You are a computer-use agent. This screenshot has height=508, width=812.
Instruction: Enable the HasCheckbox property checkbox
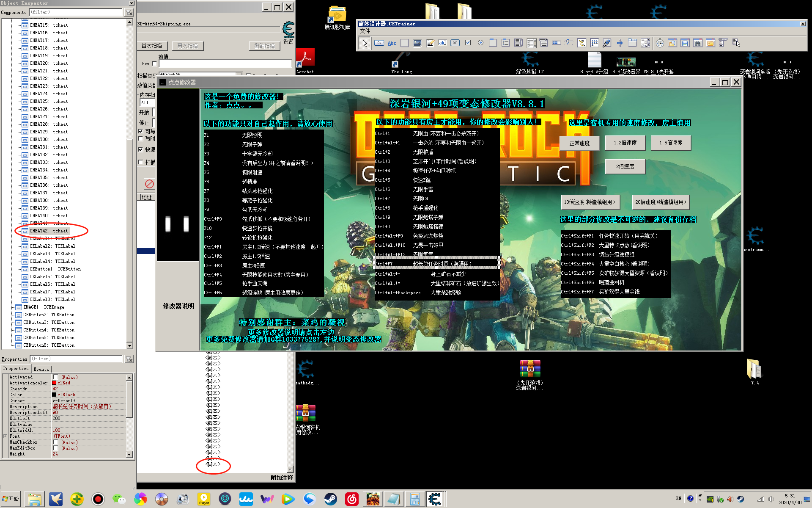coord(56,442)
